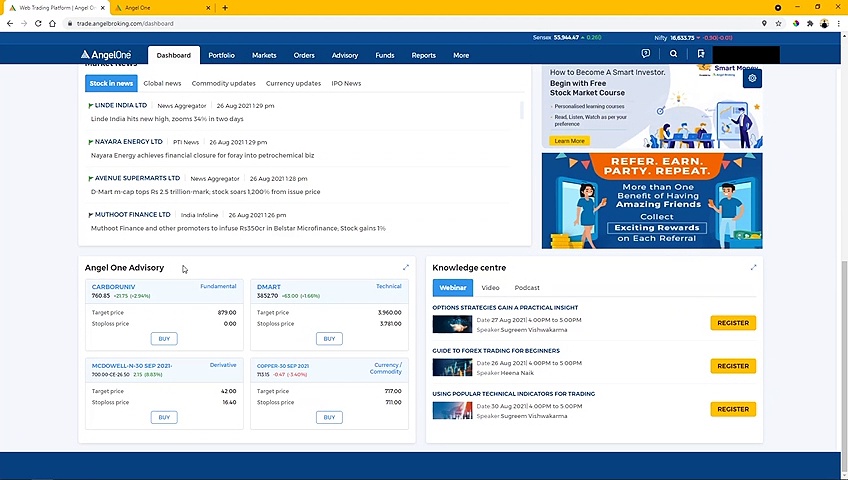
Task: Click colorful extension icon in toolbar
Action: (x=796, y=23)
